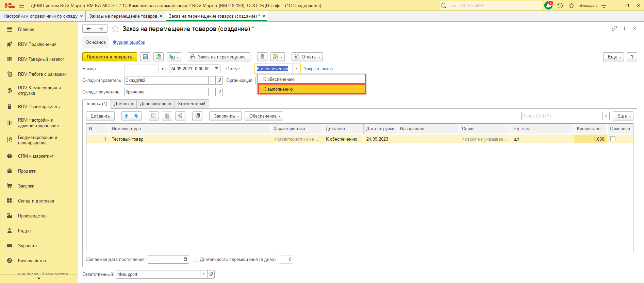The image size is (644, 283).
Task: Enable Длительность перемещения (в днях) checkbox
Action: [195, 260]
